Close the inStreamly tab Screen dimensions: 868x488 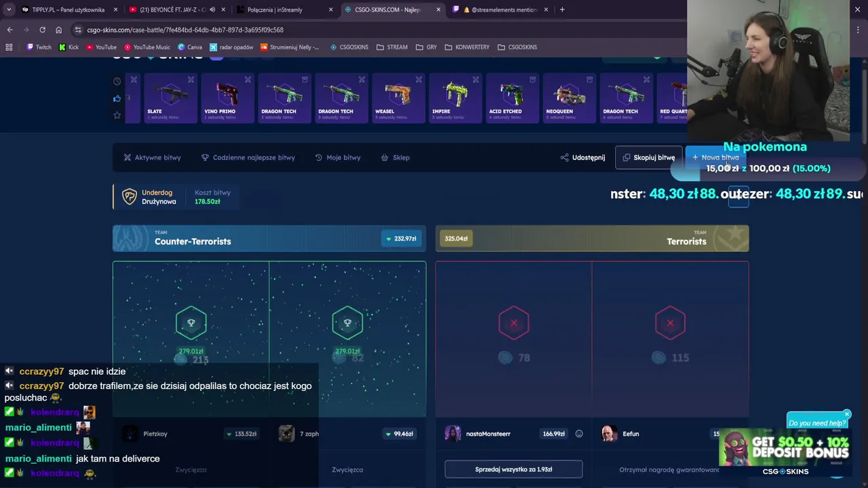tap(331, 9)
